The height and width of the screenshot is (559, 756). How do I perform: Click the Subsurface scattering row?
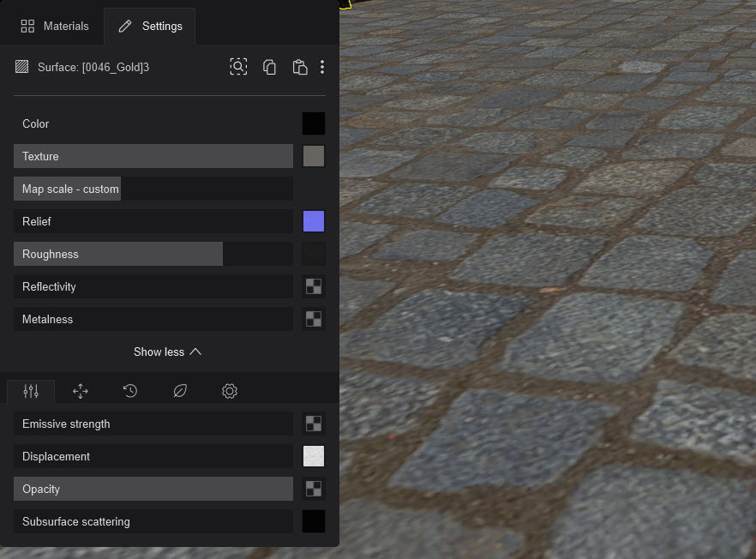click(x=153, y=521)
